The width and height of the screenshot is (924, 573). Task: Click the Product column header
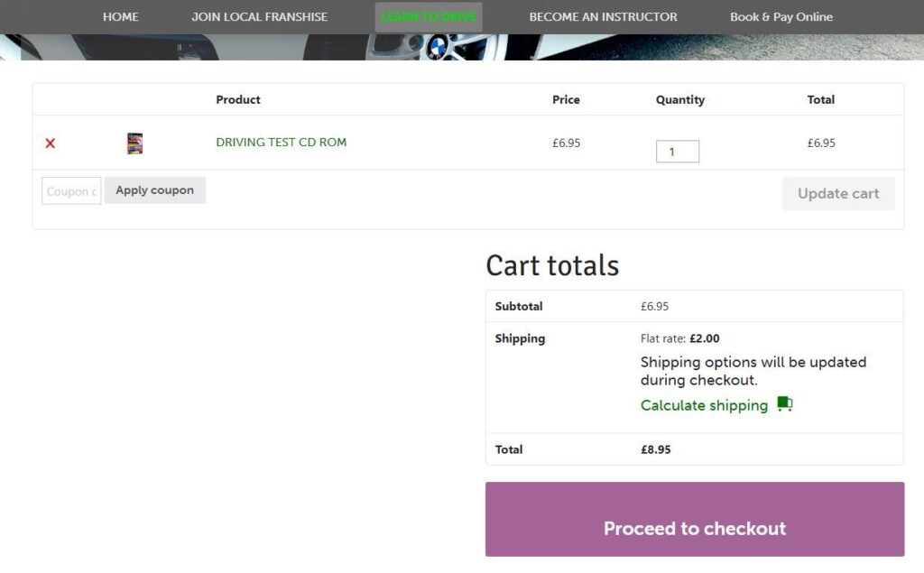(238, 99)
